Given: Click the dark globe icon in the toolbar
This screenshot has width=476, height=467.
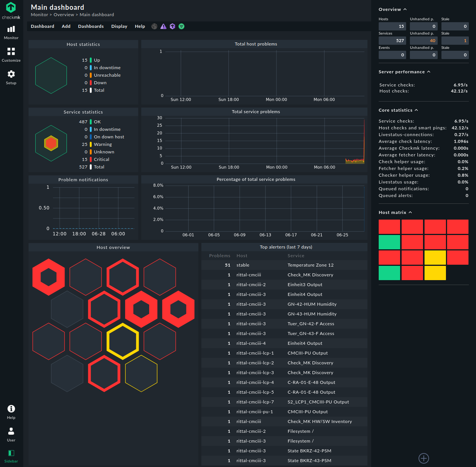Looking at the screenshot, I should coord(154,26).
